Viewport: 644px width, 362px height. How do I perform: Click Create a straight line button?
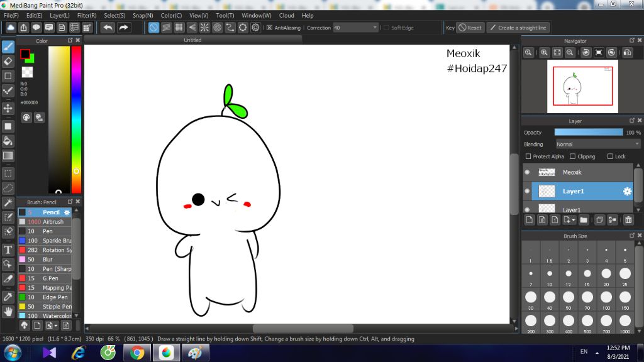(x=519, y=28)
